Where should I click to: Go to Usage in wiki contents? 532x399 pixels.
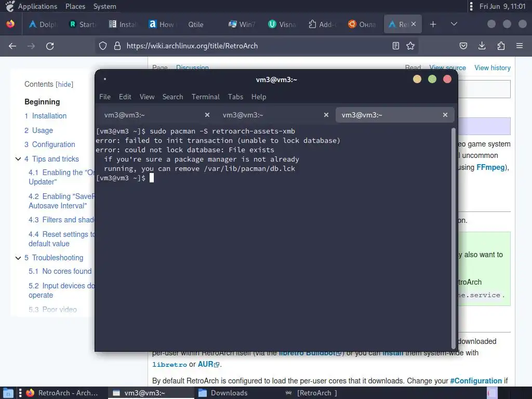(x=38, y=130)
